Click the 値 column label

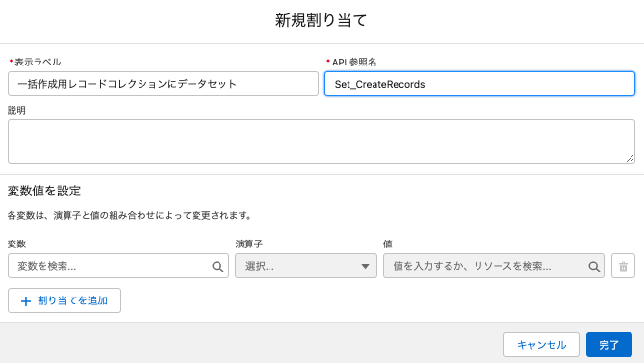coord(388,244)
